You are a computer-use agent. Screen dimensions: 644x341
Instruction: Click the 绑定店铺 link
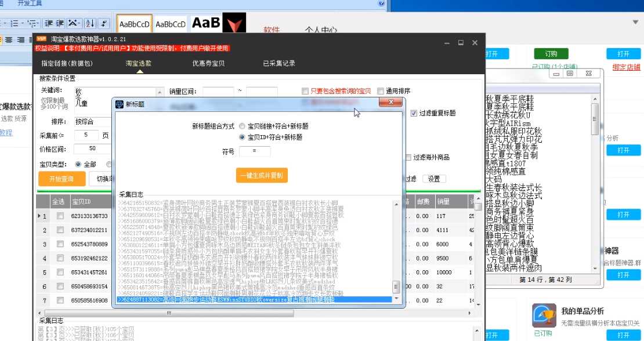[x=627, y=67]
